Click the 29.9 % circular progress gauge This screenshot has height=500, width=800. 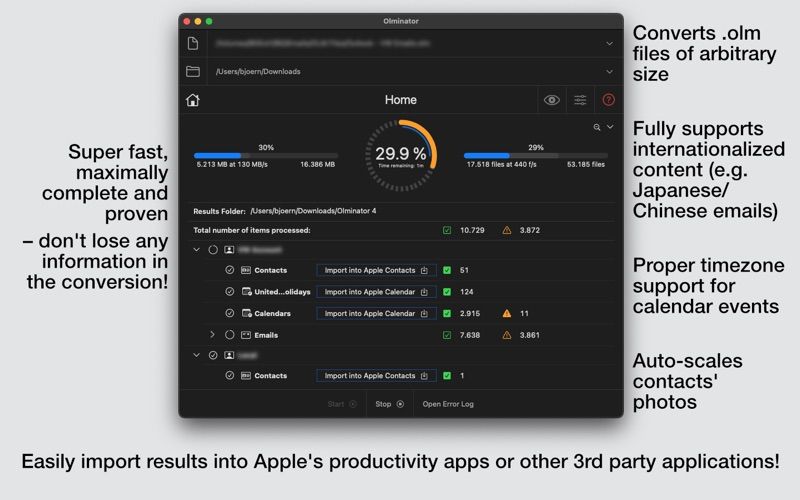click(x=401, y=155)
